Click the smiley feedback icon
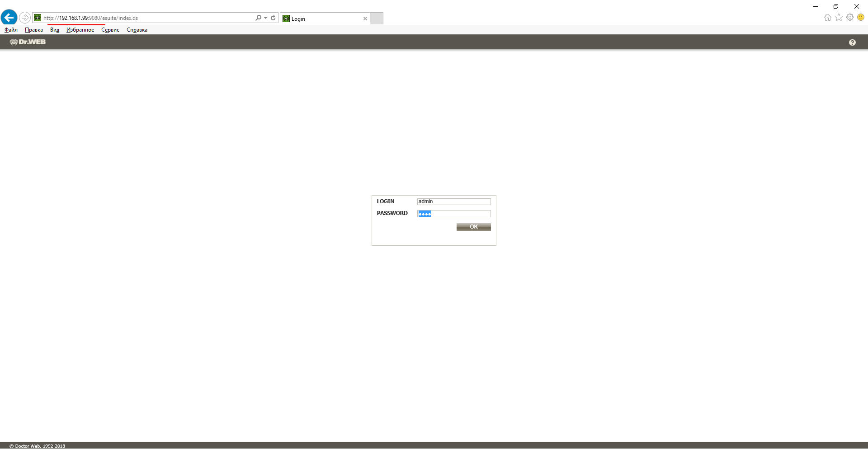The image size is (868, 449). pos(861,17)
